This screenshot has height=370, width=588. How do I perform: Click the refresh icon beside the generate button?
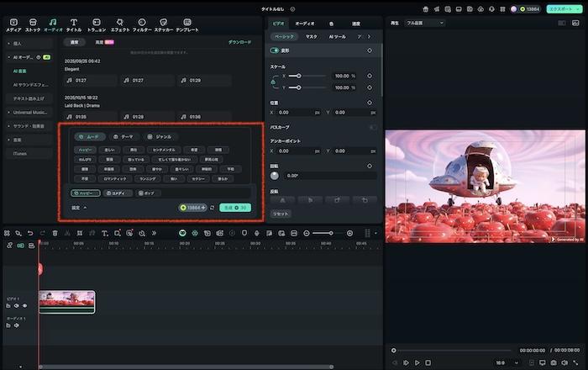click(213, 207)
